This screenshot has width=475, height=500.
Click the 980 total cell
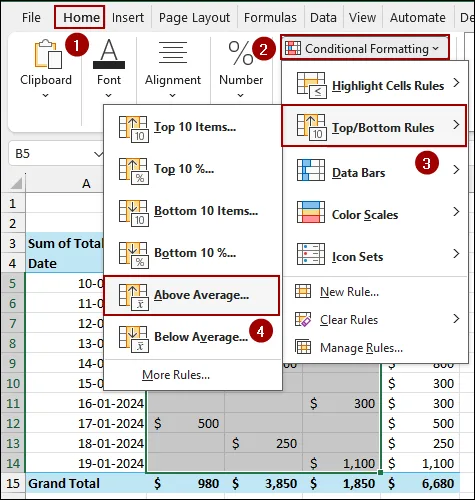click(x=185, y=483)
